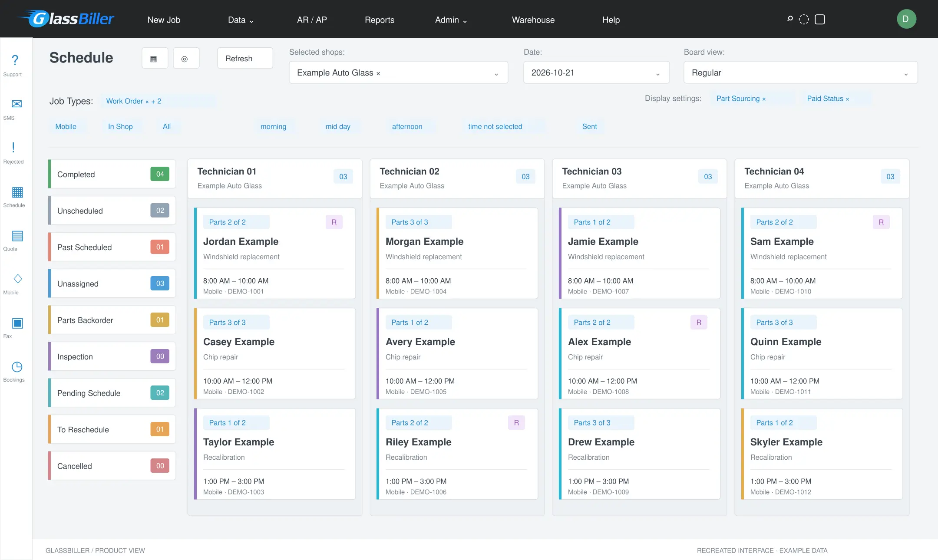Click the rounded square icon in header

(x=820, y=20)
